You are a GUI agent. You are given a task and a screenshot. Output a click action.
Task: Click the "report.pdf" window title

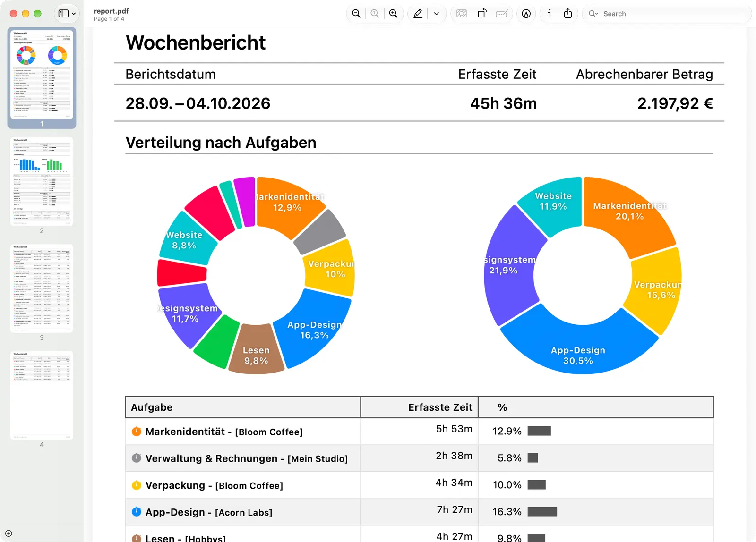112,11
